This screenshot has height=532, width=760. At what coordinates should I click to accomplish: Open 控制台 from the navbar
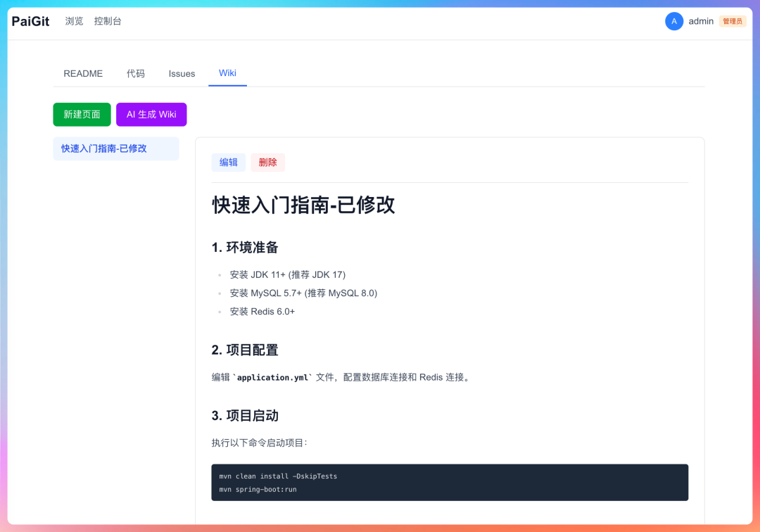click(108, 21)
